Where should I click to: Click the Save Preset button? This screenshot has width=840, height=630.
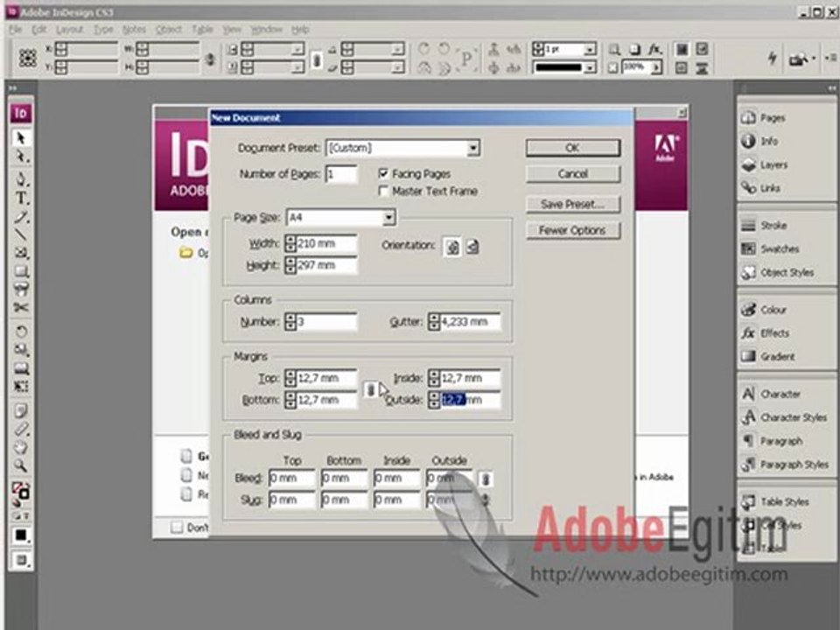[572, 204]
